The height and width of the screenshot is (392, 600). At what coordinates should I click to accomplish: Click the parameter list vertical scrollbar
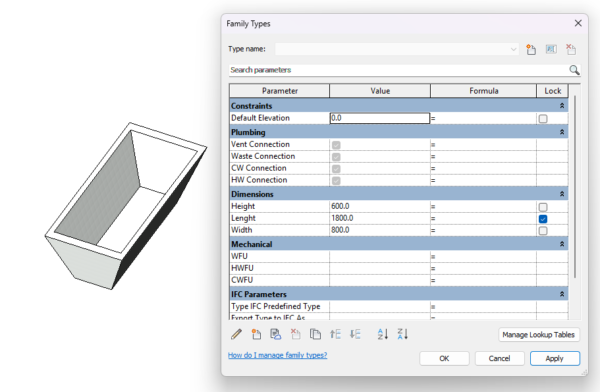(x=574, y=188)
